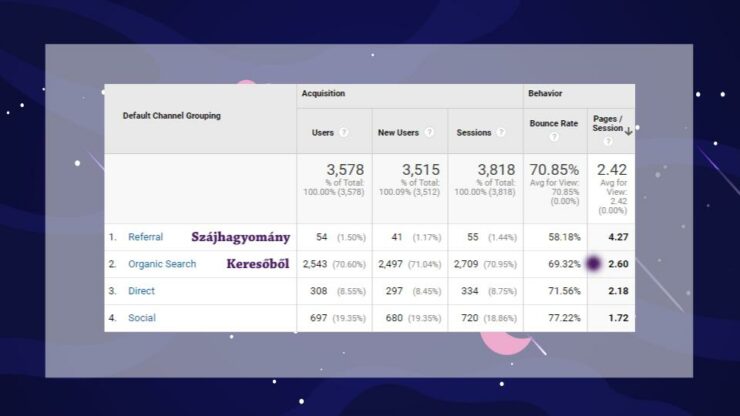The image size is (740, 416).
Task: Select the total Sessions value 3,818
Action: point(496,170)
